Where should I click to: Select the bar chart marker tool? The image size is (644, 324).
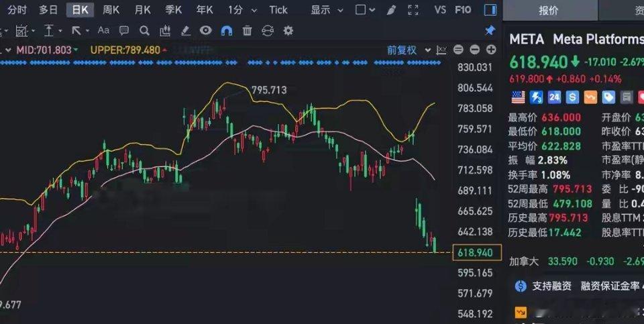tap(165, 30)
